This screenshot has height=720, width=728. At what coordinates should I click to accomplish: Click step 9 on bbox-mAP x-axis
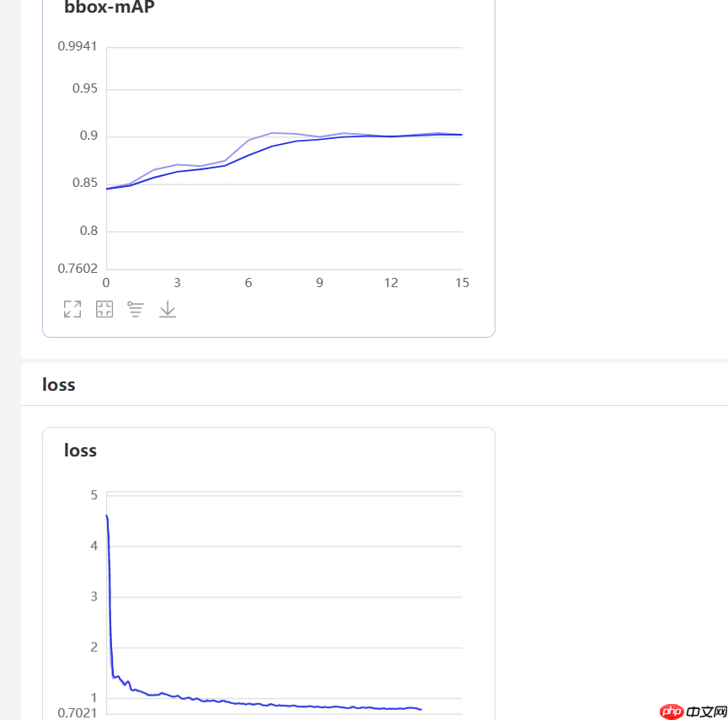319,283
